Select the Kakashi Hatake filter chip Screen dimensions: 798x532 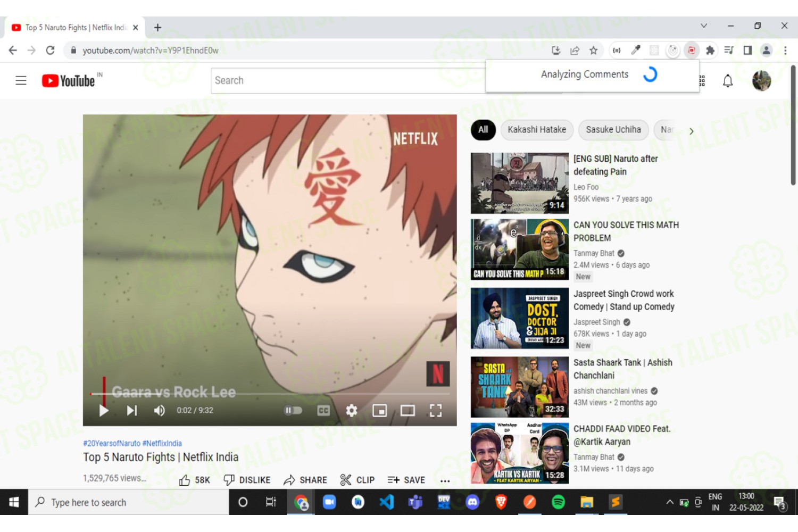coord(537,130)
